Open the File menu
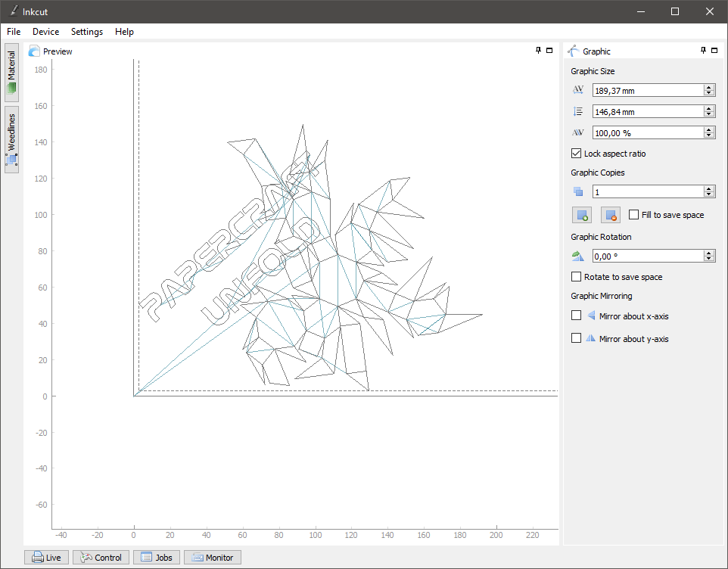728x569 pixels. (14, 32)
